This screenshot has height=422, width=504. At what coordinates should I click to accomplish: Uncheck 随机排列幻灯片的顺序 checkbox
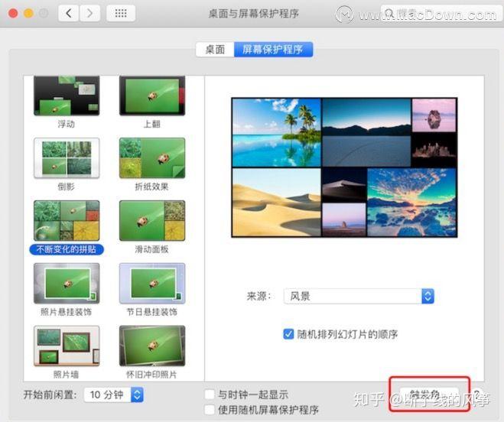click(x=288, y=334)
